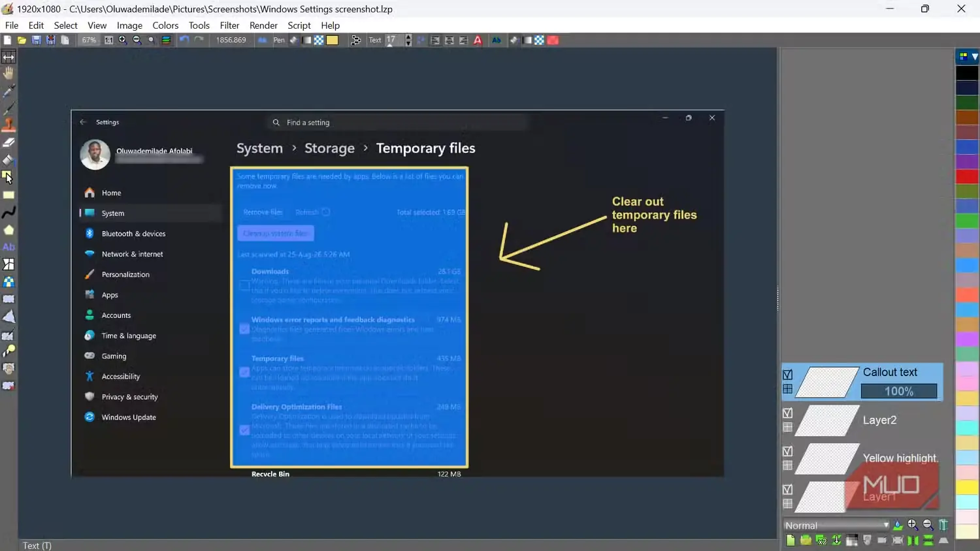Click the grid icon on Yellow highlight layer

coord(788,465)
